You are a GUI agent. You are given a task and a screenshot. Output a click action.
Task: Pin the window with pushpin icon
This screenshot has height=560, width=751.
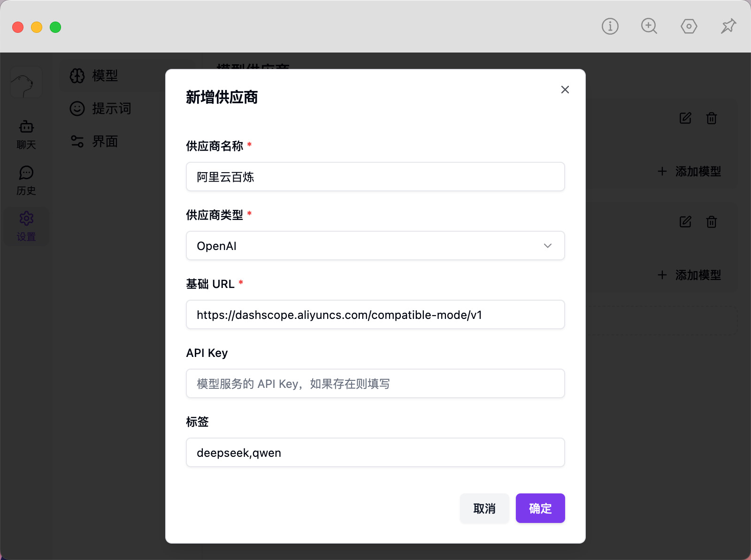tap(728, 26)
